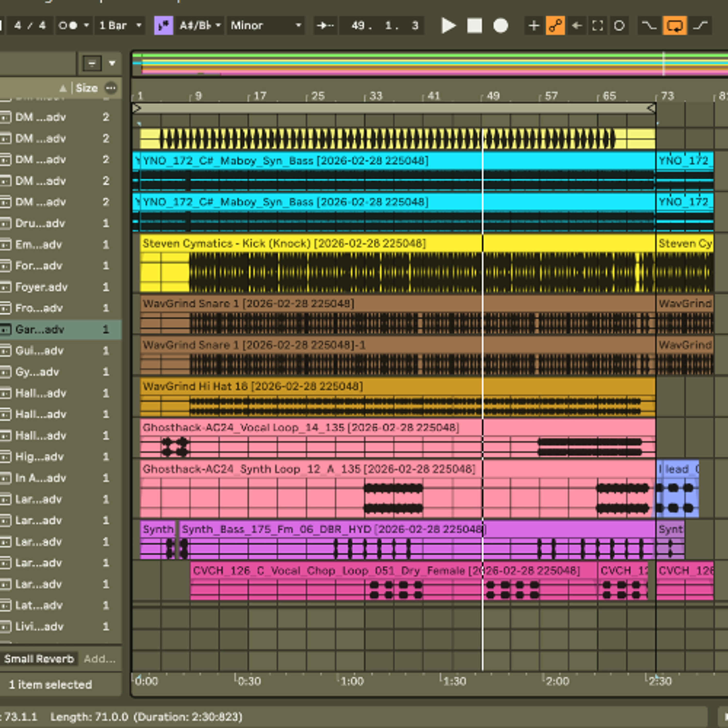Screen dimensions: 728x728
Task: Click bar 65 in the beat ruler
Action: tap(609, 96)
